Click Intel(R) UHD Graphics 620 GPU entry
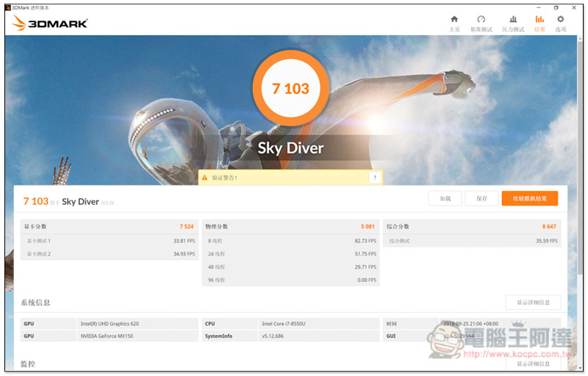The height and width of the screenshot is (376, 588). [x=110, y=324]
